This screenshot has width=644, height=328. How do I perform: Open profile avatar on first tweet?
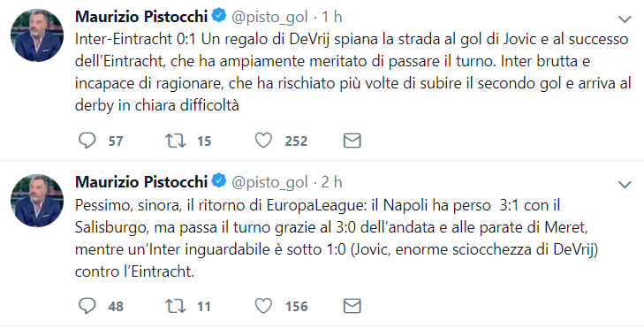37,35
